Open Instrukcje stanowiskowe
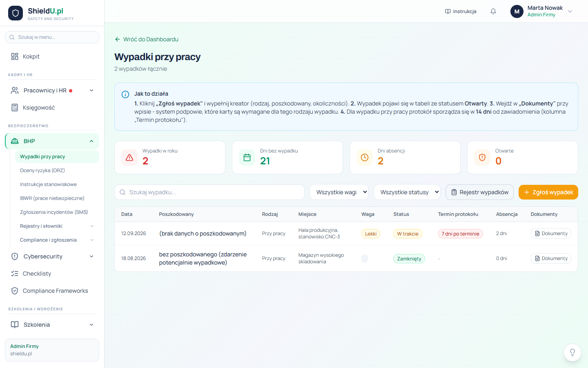The width and height of the screenshot is (588, 368). pyautogui.click(x=57, y=184)
